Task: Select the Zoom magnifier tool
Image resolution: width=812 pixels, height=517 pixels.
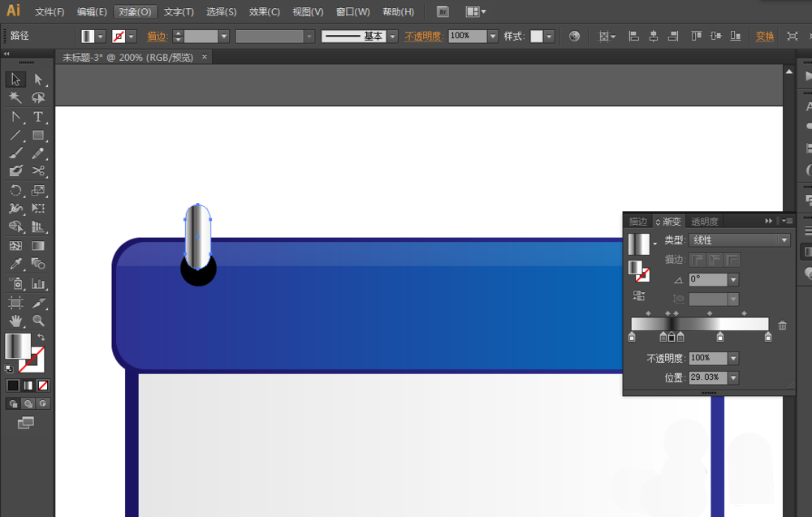Action: (38, 321)
